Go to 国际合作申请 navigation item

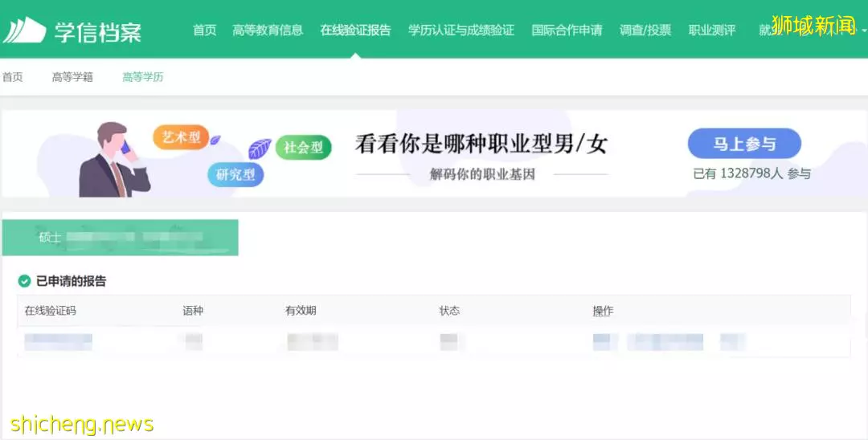click(x=567, y=31)
